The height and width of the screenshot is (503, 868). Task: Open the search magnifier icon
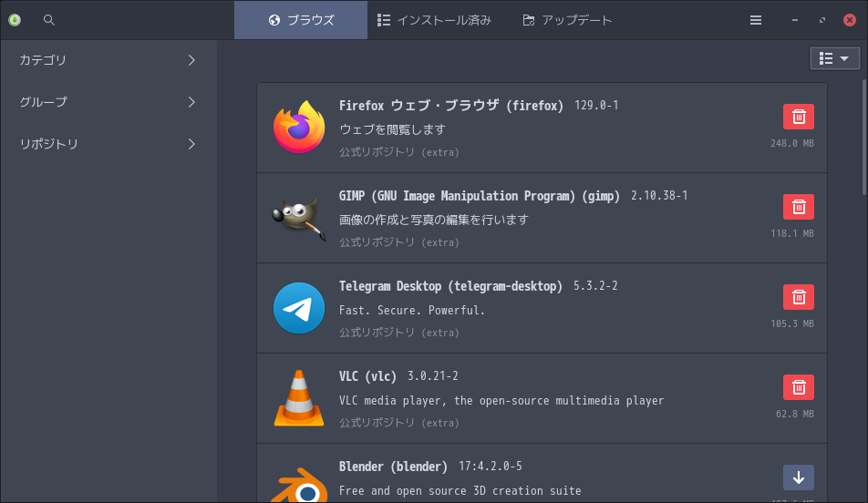tap(49, 20)
